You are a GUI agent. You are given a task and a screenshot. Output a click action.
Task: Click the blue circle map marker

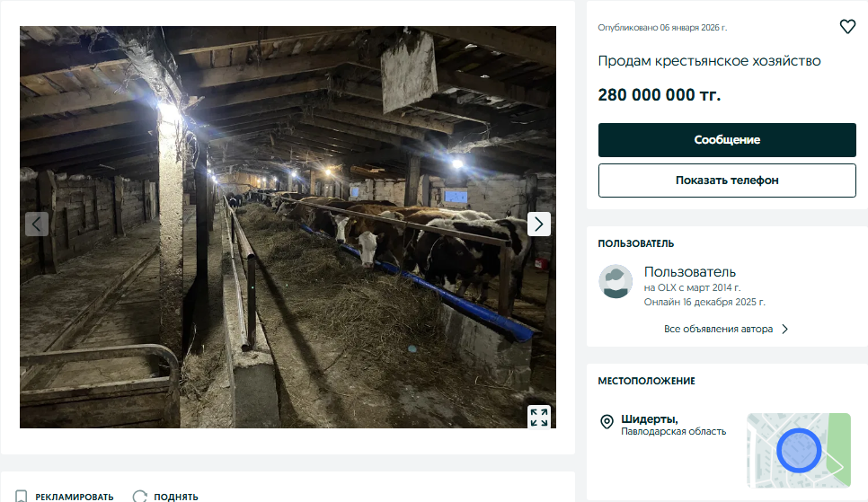[799, 450]
